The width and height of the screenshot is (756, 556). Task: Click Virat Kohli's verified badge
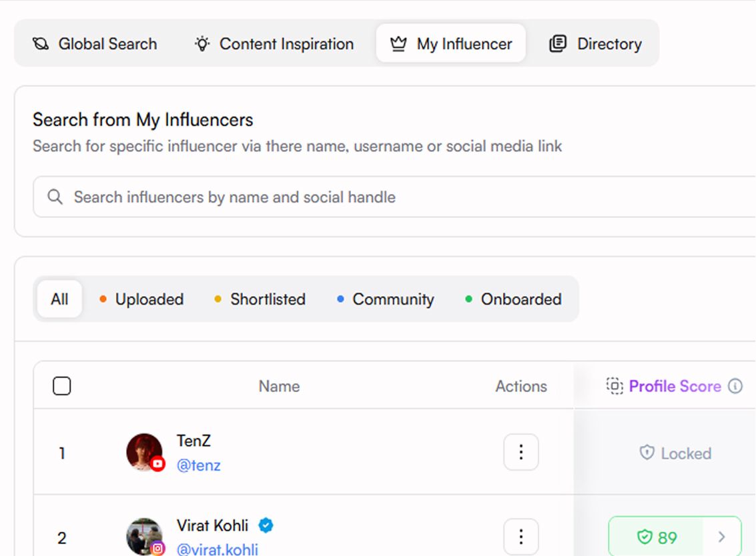click(x=266, y=525)
